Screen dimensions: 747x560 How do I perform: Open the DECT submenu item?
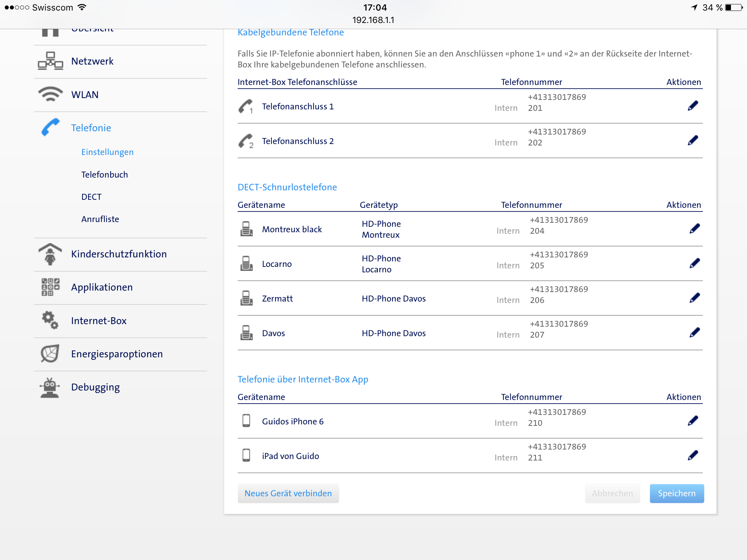[x=91, y=197]
